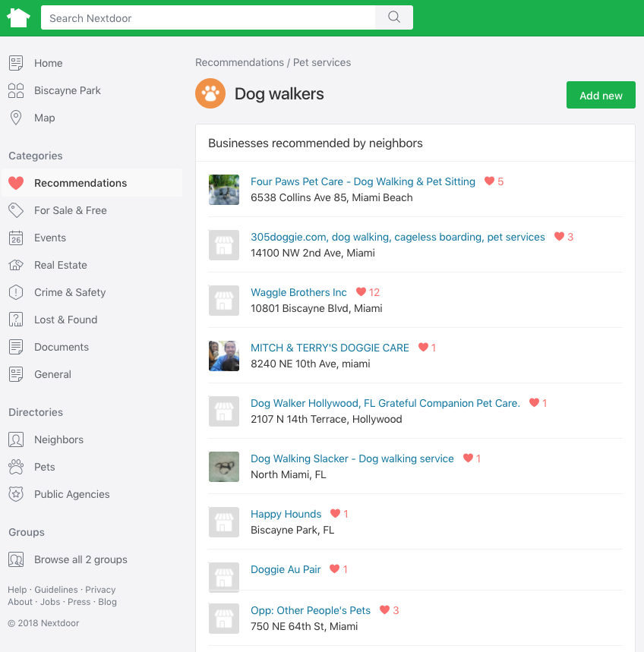Open Dog Walking Slacker service link
The height and width of the screenshot is (652, 644).
(352, 458)
